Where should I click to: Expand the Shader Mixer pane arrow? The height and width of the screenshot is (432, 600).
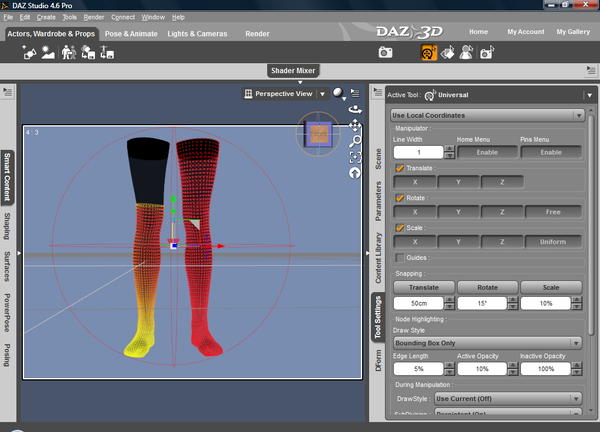pyautogui.click(x=300, y=82)
